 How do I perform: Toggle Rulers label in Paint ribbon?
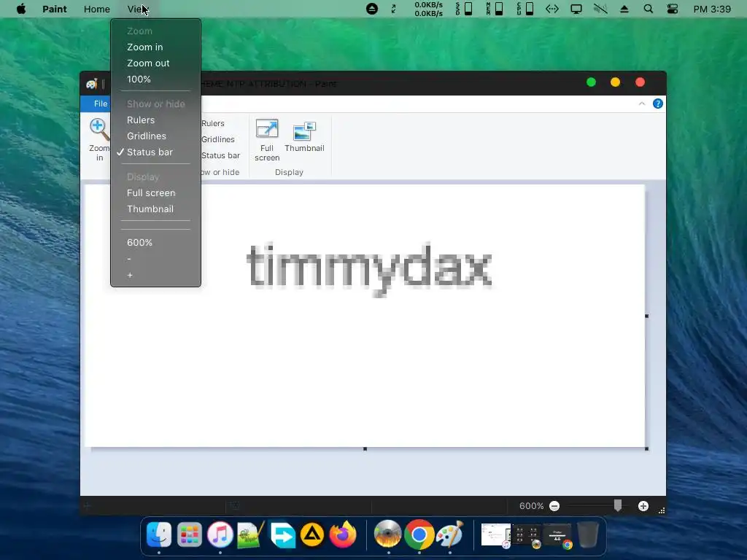click(x=213, y=123)
